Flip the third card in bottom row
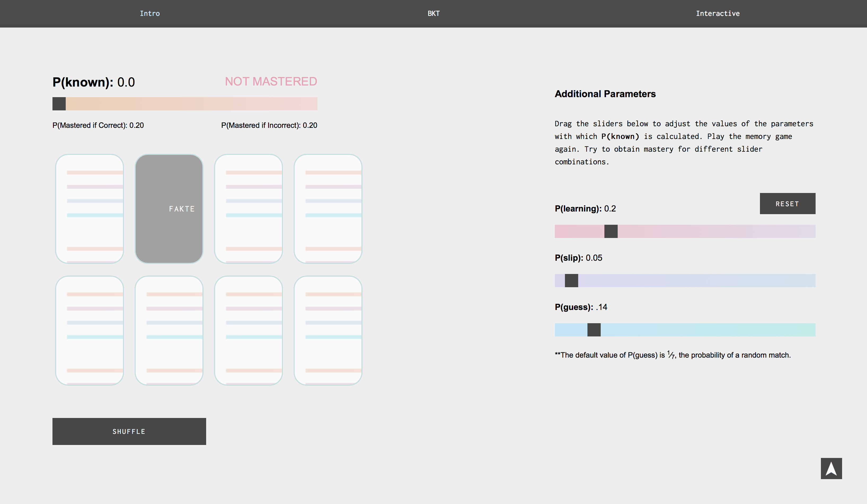Screen dimensions: 867x504 (x=248, y=330)
